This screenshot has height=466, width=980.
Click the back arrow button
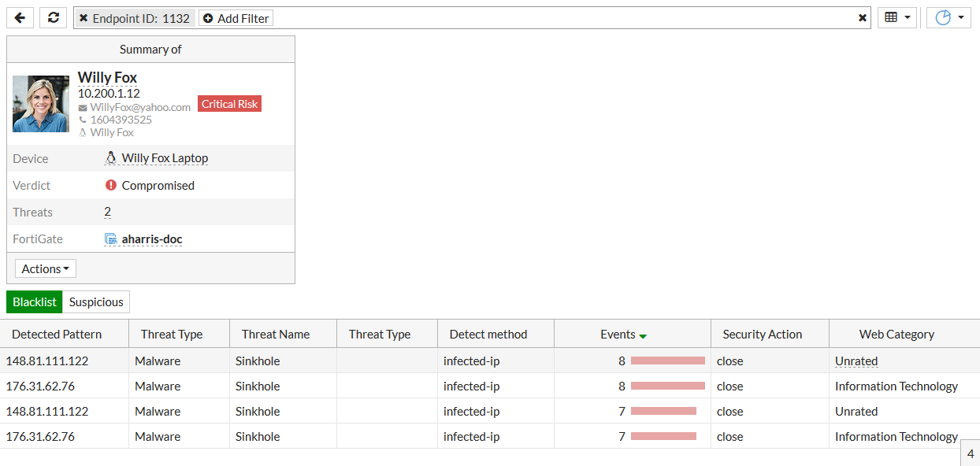tap(20, 17)
